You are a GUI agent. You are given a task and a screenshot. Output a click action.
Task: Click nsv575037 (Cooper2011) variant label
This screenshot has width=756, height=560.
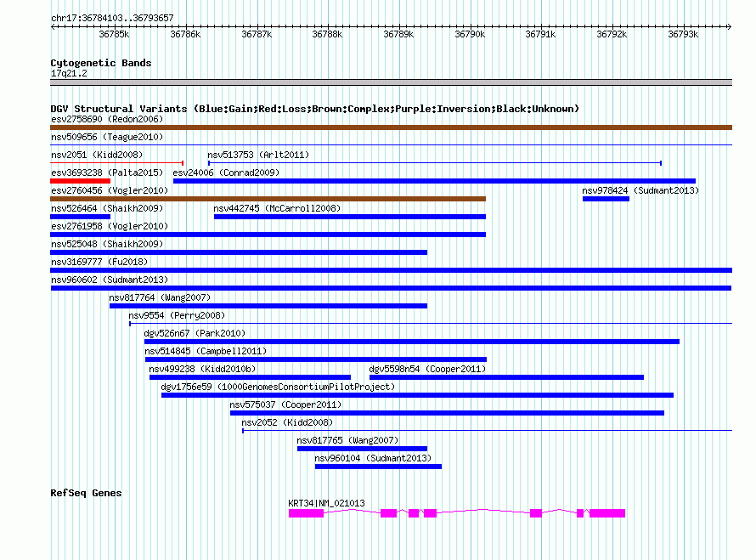pyautogui.click(x=286, y=404)
